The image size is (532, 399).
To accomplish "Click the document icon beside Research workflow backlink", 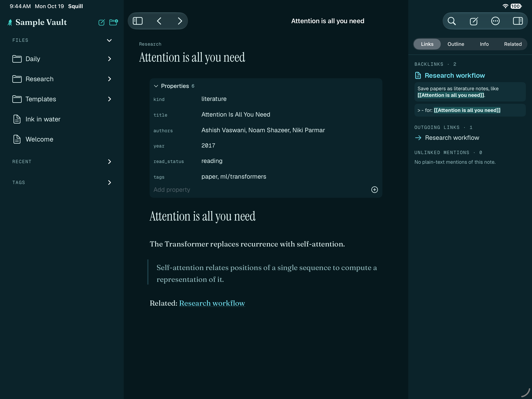I will (x=418, y=76).
